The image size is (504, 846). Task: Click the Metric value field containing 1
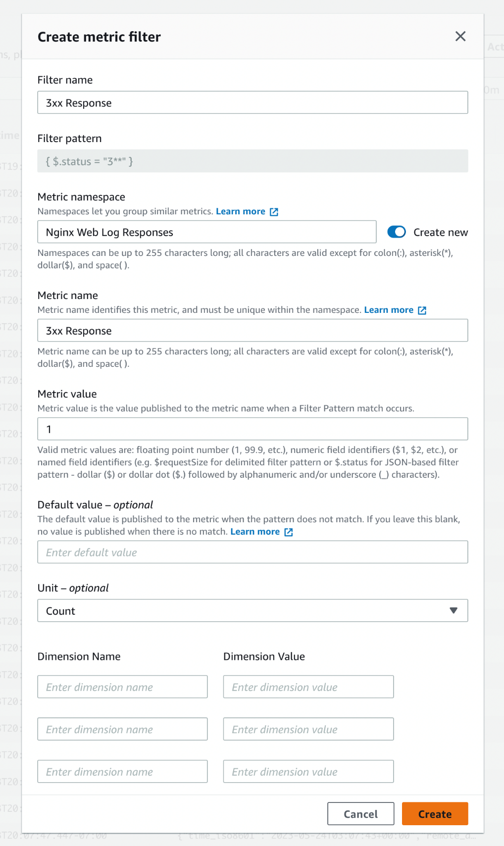tap(252, 429)
